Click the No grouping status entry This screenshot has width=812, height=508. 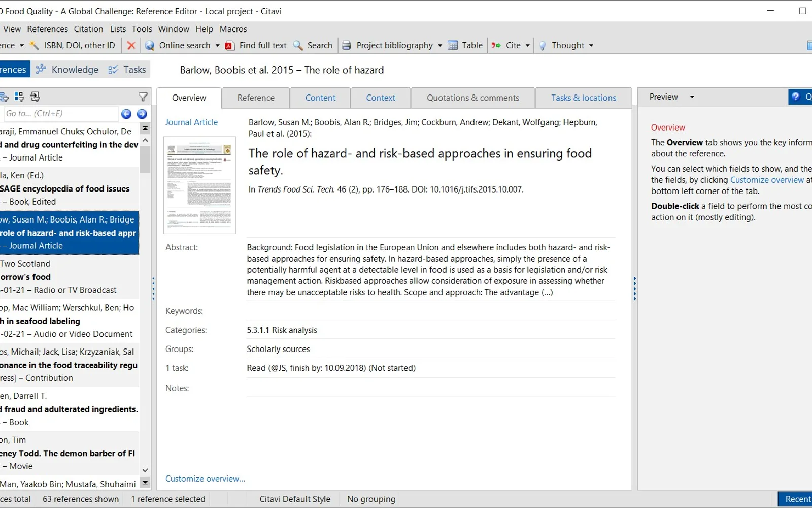pyautogui.click(x=371, y=499)
